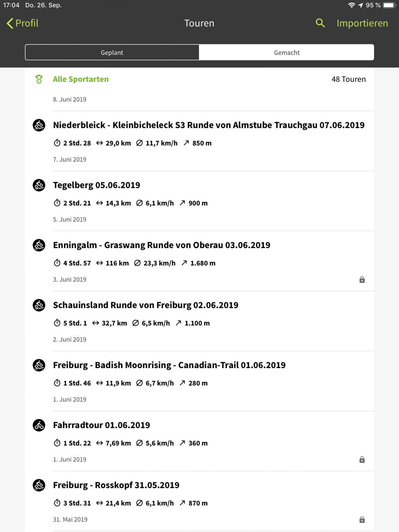Viewport: 399px width, 532px height.
Task: Tap the lock icon on Freiburg - Rosskopf
Action: (362, 519)
